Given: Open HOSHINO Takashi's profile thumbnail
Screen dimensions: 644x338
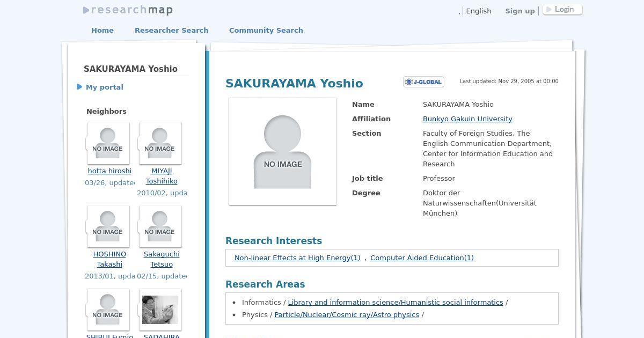Looking at the screenshot, I should click(x=108, y=226).
